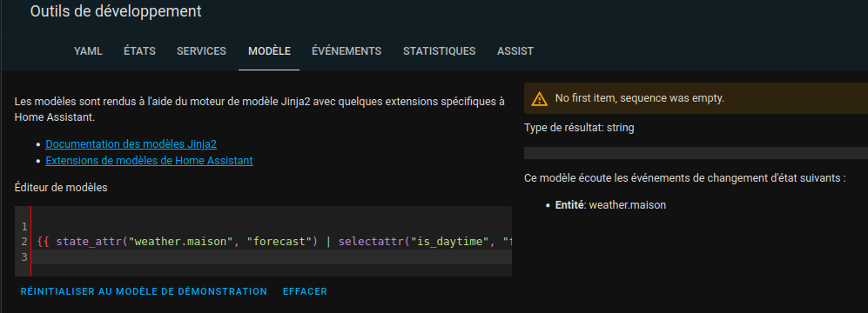Click line number 1 in editor gutter

click(24, 227)
